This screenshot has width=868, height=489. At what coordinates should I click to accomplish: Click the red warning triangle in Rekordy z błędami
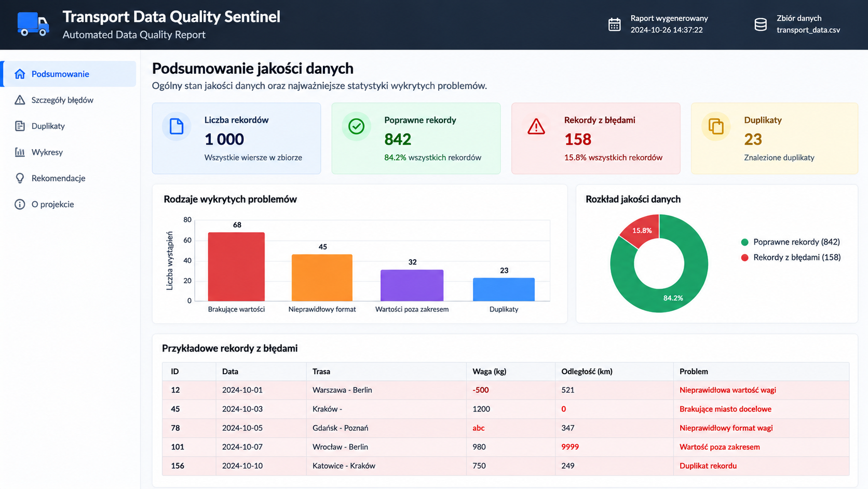click(536, 126)
